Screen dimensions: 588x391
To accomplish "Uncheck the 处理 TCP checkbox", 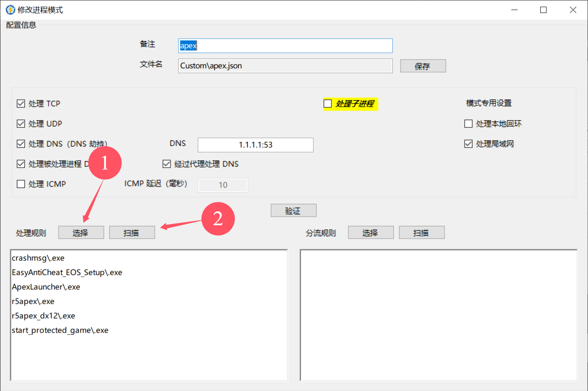I will 21,103.
